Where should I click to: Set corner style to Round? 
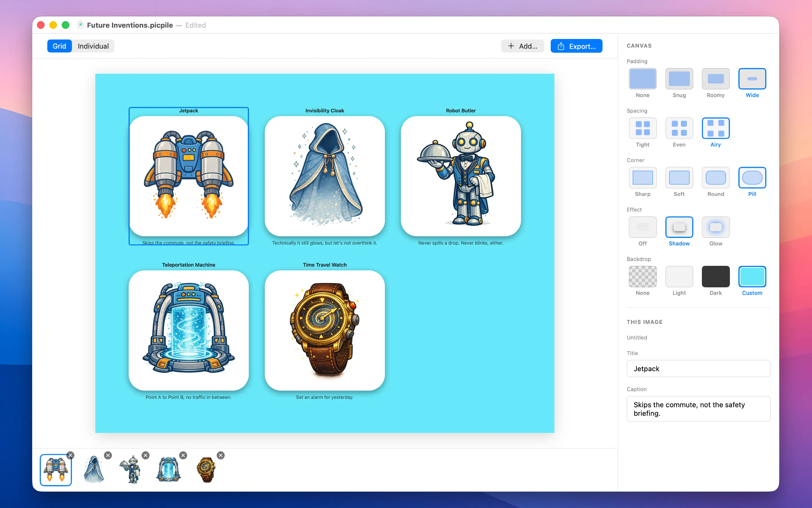click(715, 178)
